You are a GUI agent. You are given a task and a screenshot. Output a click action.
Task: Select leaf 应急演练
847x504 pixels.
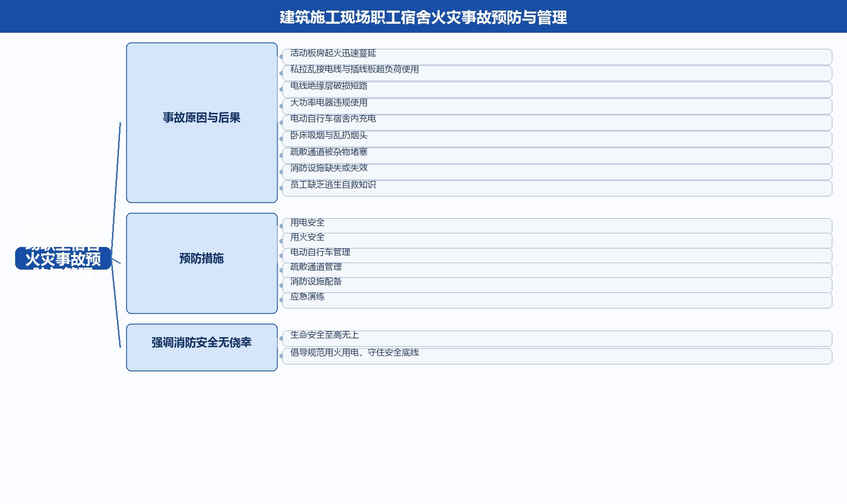tap(557, 300)
